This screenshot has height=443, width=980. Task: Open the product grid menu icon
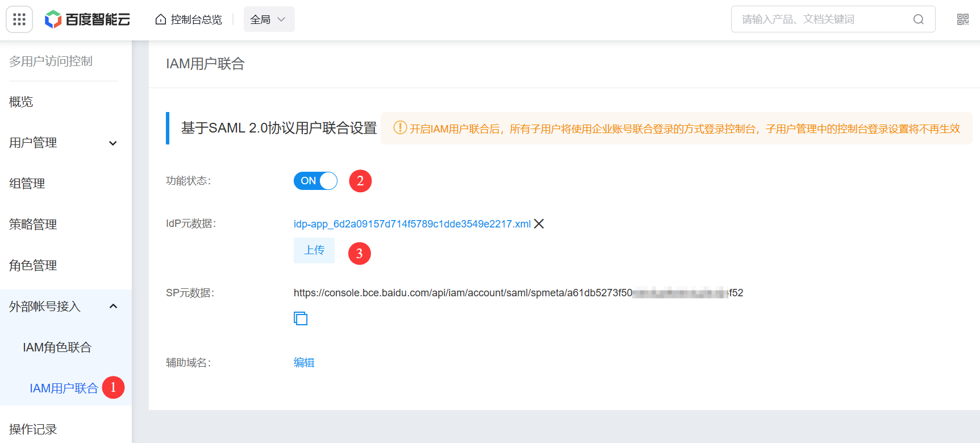click(x=19, y=19)
